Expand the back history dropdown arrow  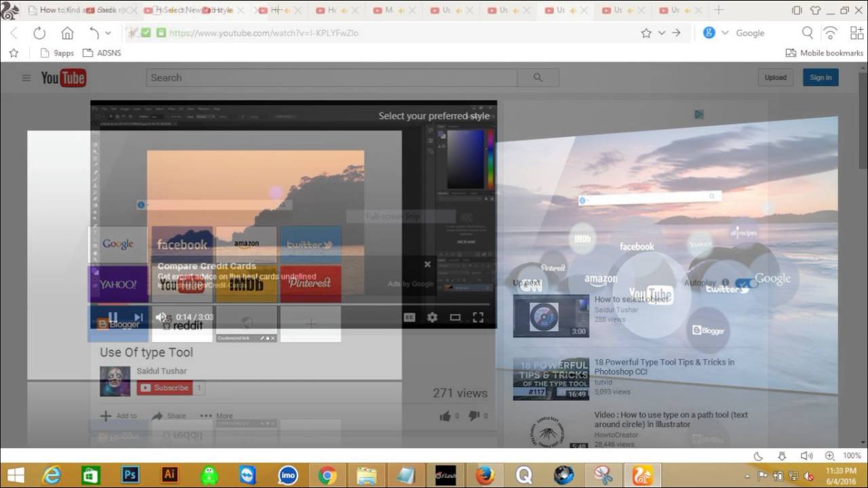coord(108,33)
